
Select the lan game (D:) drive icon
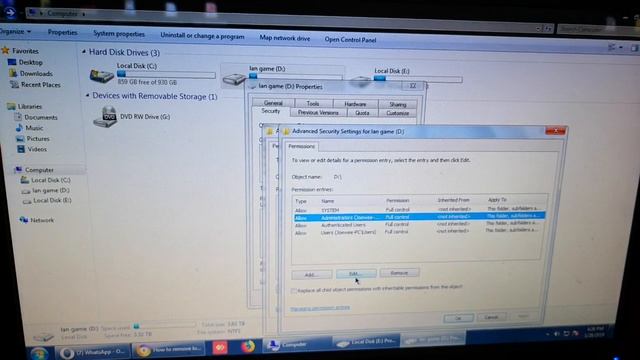click(234, 79)
